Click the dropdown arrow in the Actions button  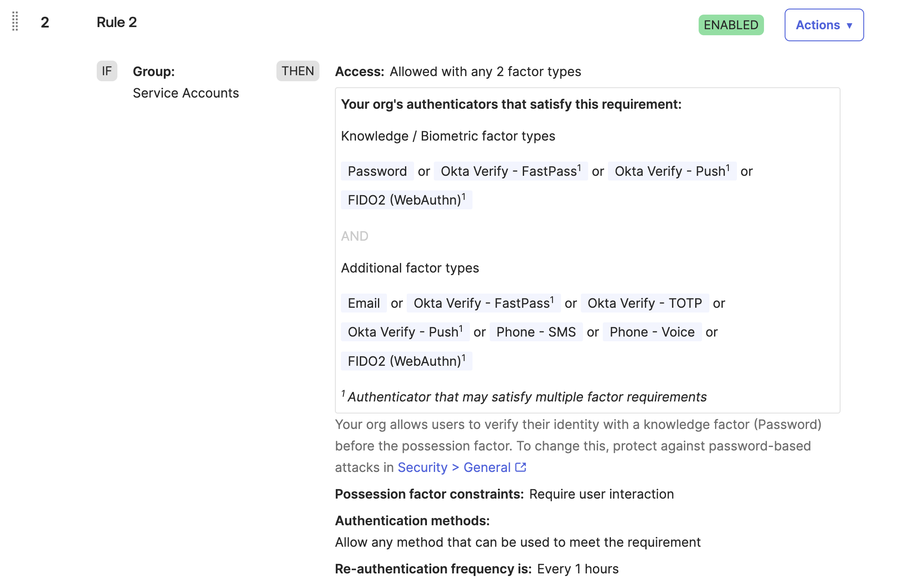[850, 26]
